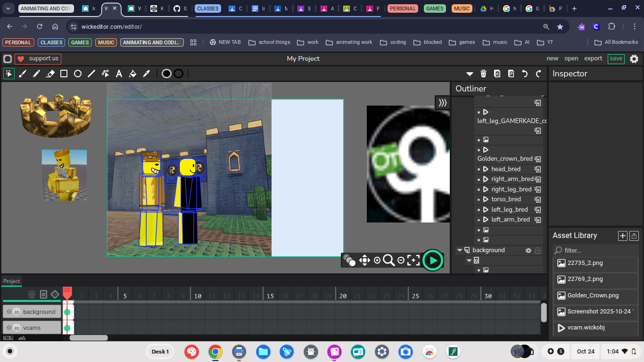644x362 pixels.
Task: Collapse the Outliner panel with chevrons
Action: [442, 103]
